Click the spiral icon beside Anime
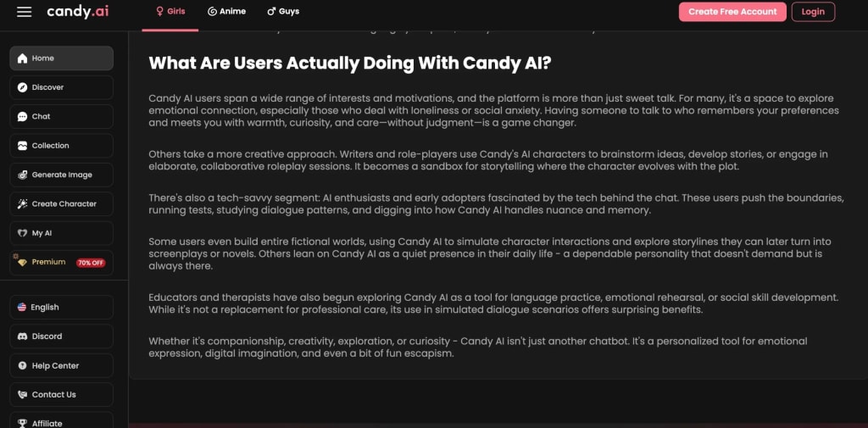 tap(212, 11)
